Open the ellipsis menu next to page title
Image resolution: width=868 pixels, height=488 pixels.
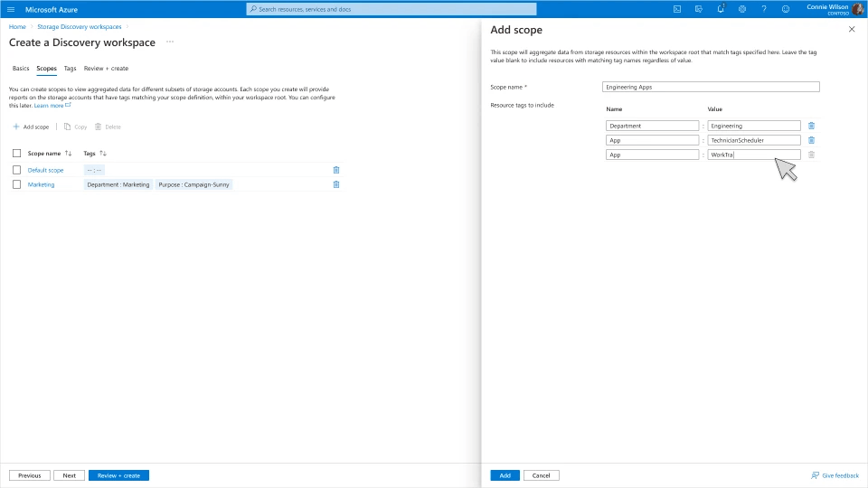170,42
